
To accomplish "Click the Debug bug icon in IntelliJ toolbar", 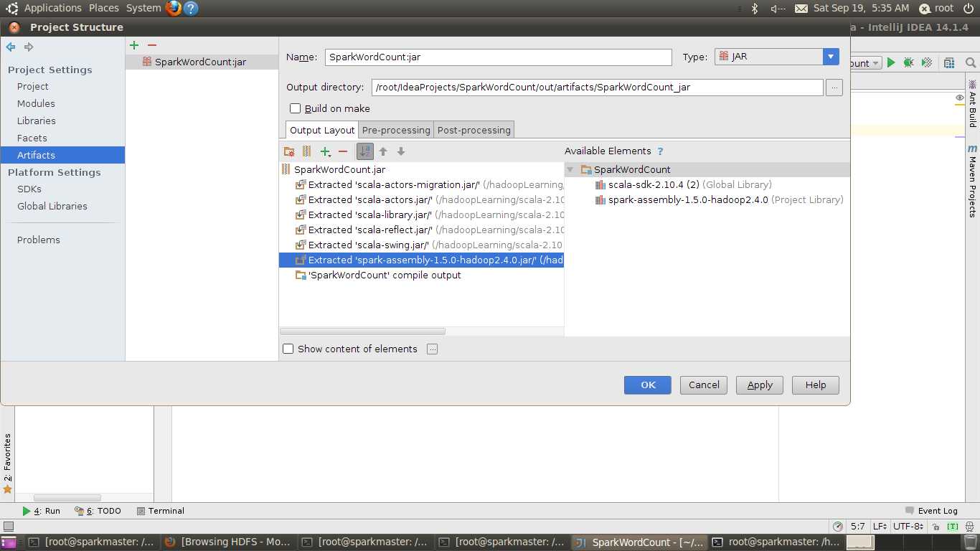I will coord(909,63).
